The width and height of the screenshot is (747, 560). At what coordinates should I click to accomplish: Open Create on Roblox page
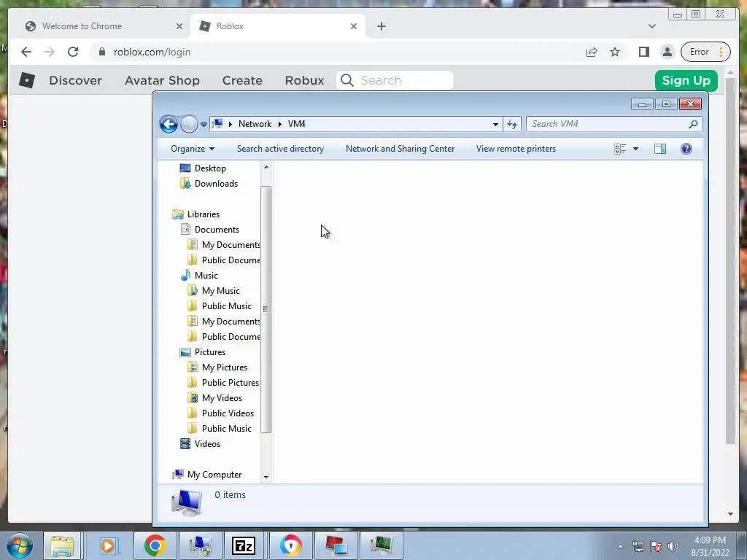[242, 80]
